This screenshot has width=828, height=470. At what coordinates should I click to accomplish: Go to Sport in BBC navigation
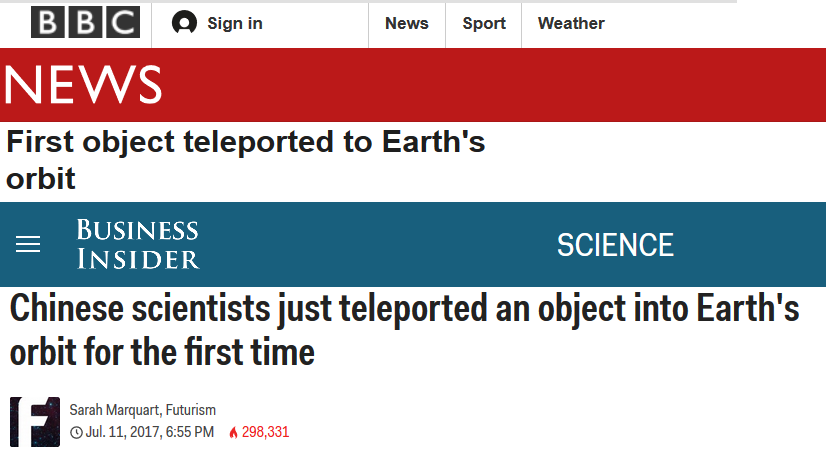(484, 23)
